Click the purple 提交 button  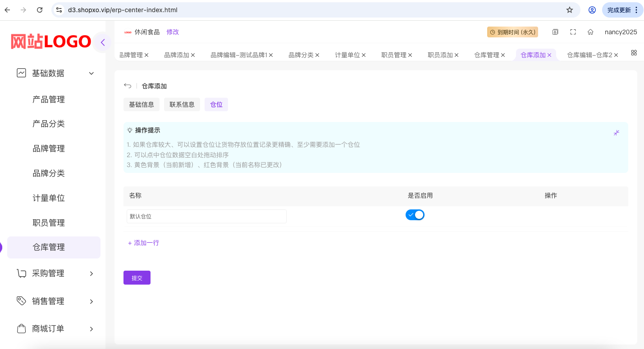click(137, 278)
